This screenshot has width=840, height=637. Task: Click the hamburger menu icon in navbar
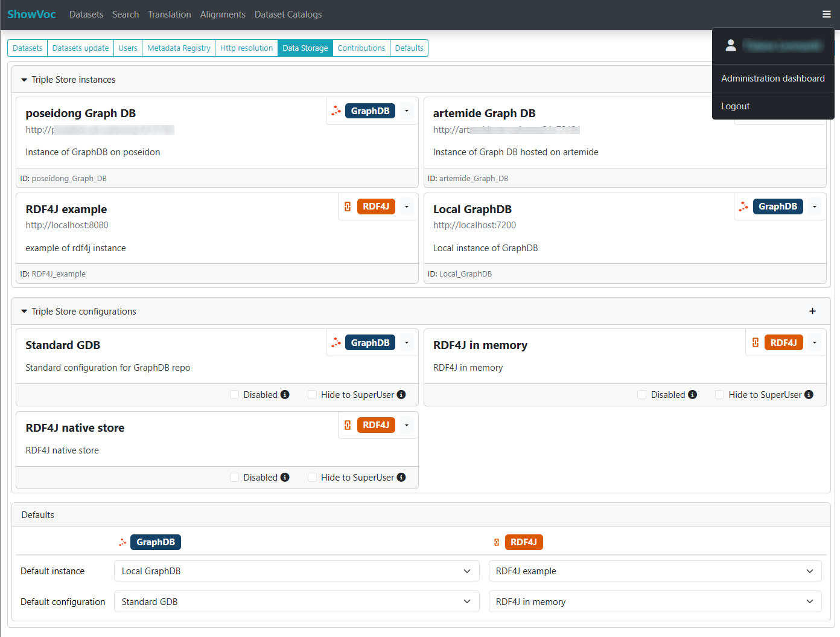[x=826, y=14]
